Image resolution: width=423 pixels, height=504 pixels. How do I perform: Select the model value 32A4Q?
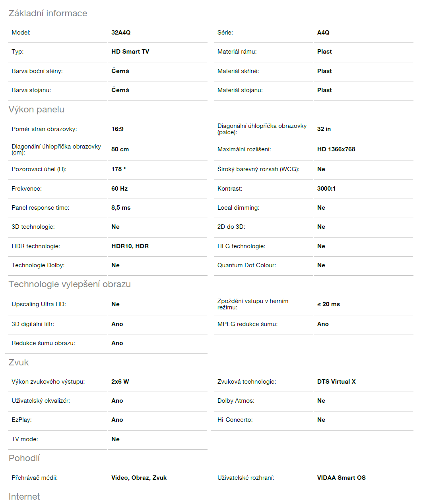click(x=121, y=33)
